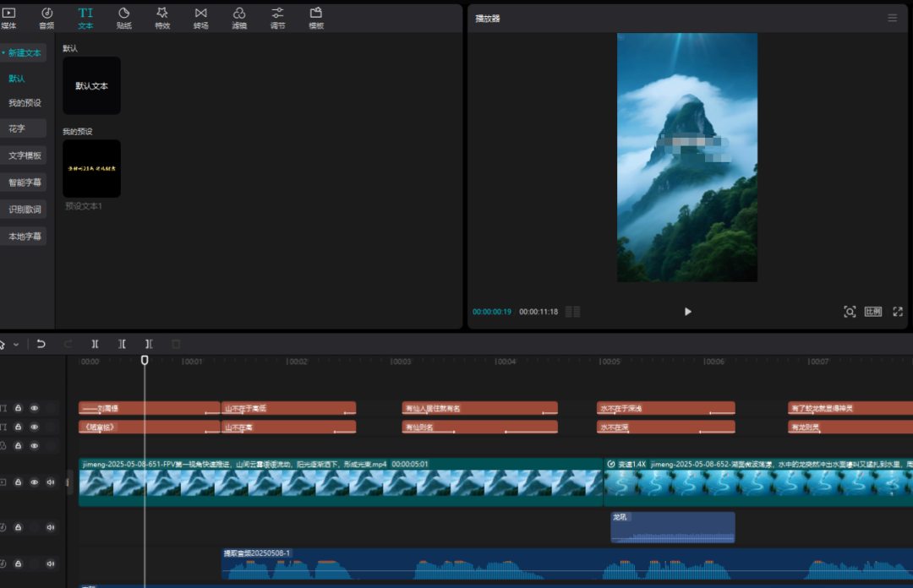Select the 默认文本 default text thumbnail
913x588 pixels.
pos(91,85)
